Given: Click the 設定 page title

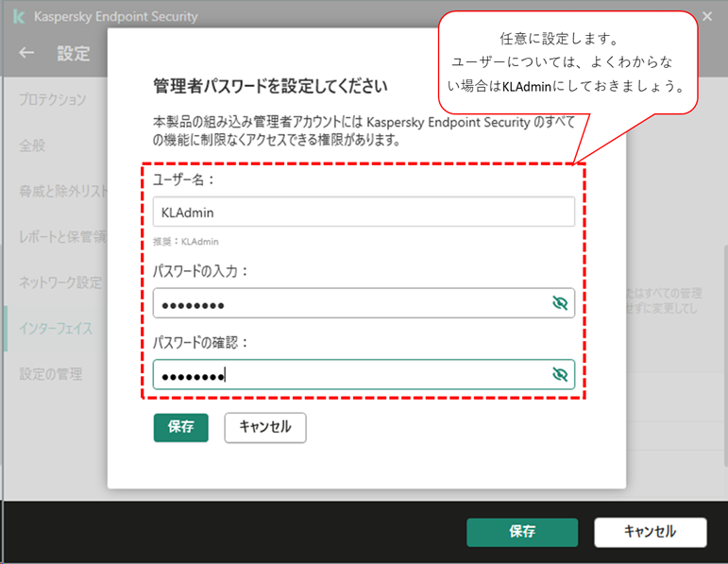Looking at the screenshot, I should 74,54.
